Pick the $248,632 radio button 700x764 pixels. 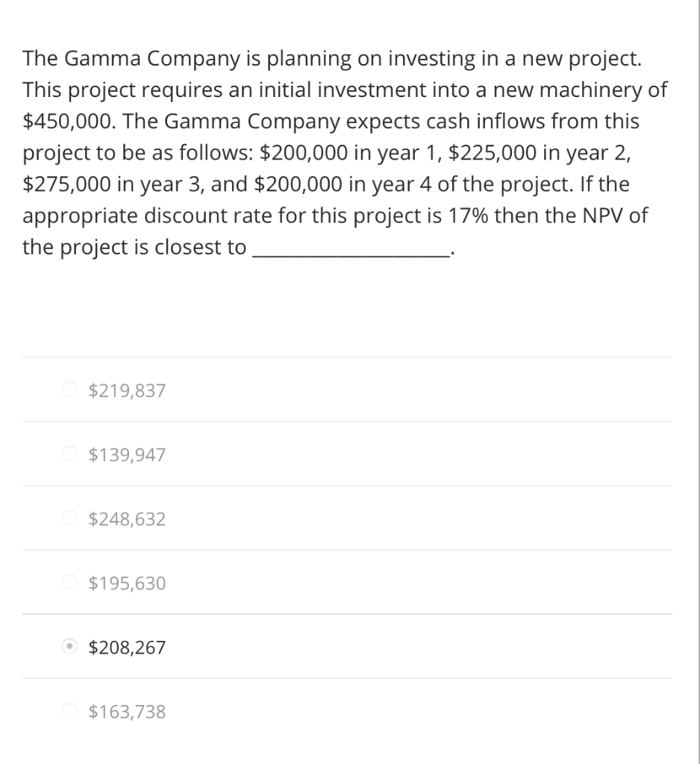tap(69, 518)
